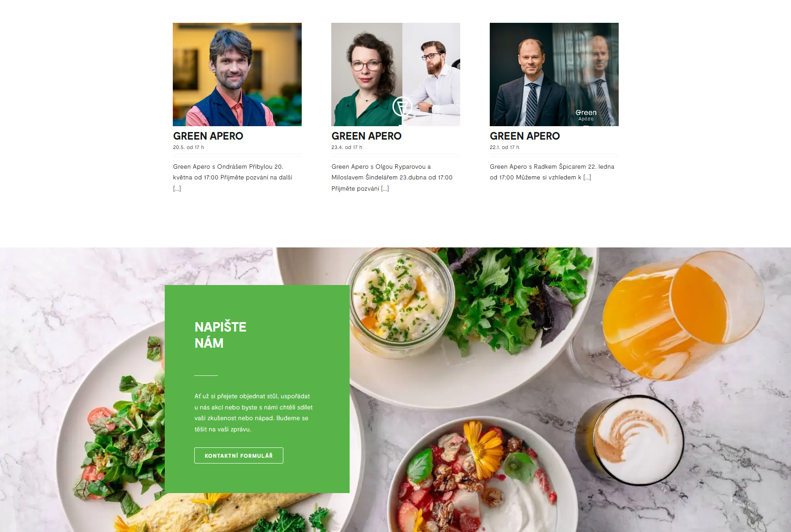791x532 pixels.
Task: Open the Ondrášem Přibylou event photo
Action: pyautogui.click(x=237, y=74)
